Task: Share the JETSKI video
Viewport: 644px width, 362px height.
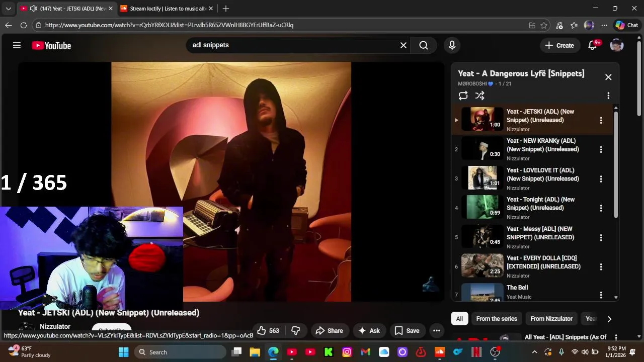Action: tap(329, 330)
